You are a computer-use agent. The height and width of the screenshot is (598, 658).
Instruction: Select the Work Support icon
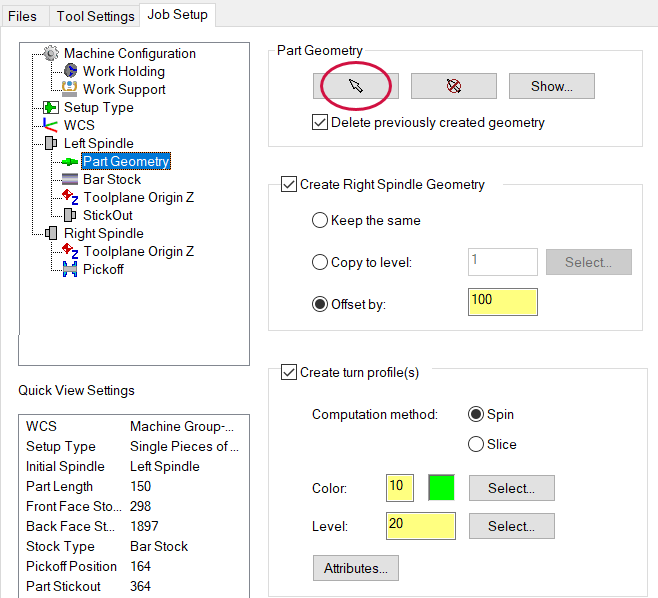(x=70, y=89)
